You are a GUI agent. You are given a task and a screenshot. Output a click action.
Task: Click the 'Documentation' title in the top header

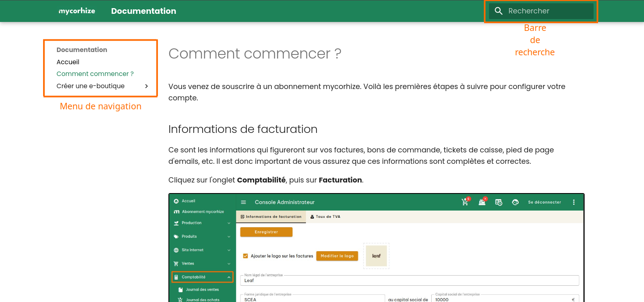pos(144,11)
